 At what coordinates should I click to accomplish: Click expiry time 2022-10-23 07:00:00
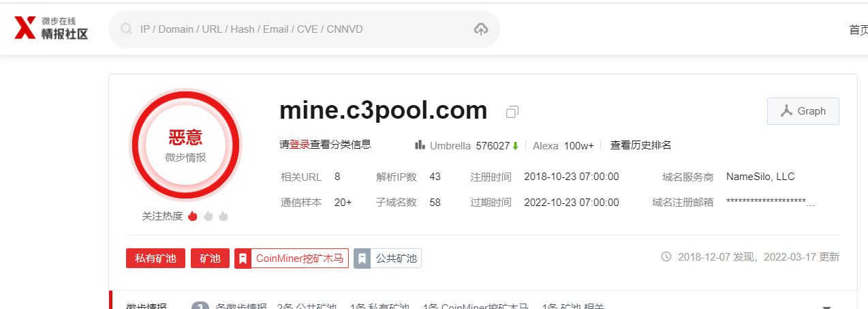572,203
